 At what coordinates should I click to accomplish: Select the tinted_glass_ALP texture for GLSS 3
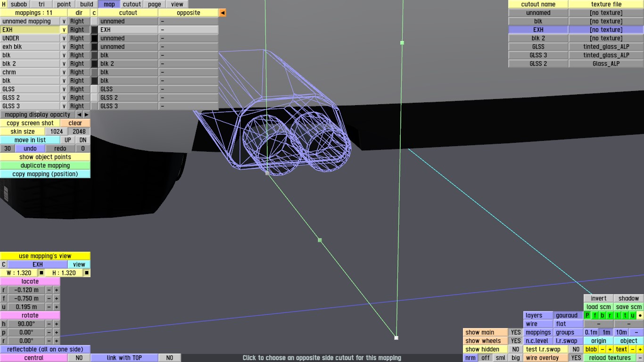(606, 55)
